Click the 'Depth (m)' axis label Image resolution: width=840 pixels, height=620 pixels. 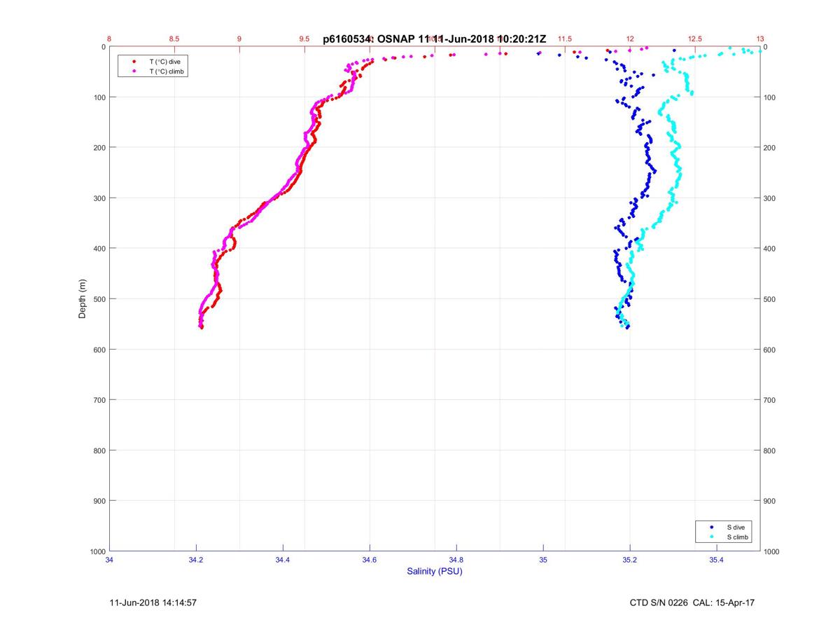pyautogui.click(x=82, y=299)
